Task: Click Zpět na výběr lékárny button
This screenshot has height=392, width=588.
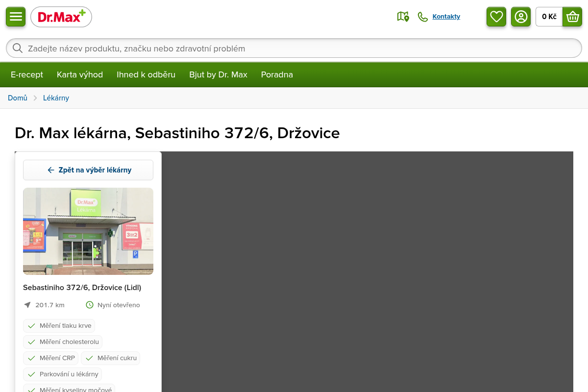Action: tap(88, 170)
